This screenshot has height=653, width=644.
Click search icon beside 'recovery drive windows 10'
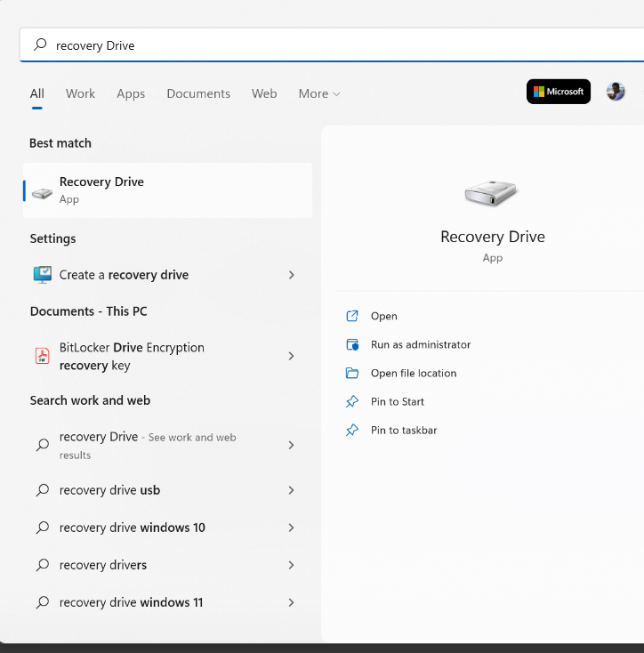(x=43, y=528)
